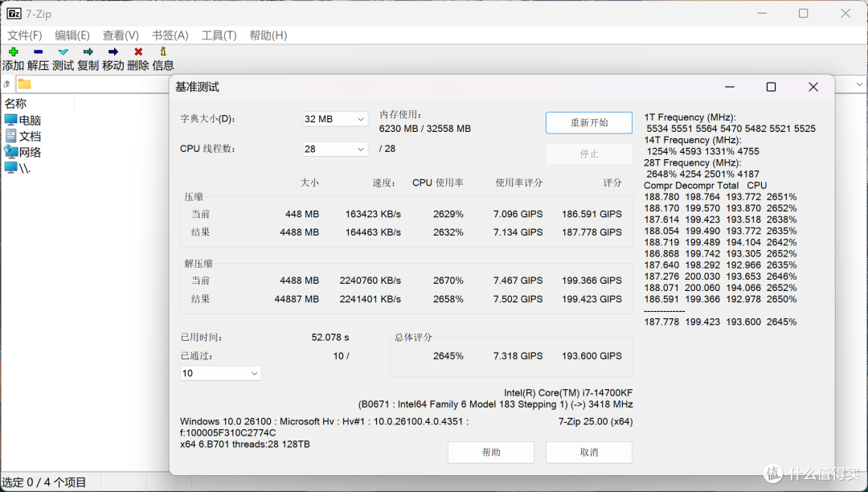Click the 187.778 GIPS compression result rating
The width and height of the screenshot is (868, 492).
click(x=592, y=232)
